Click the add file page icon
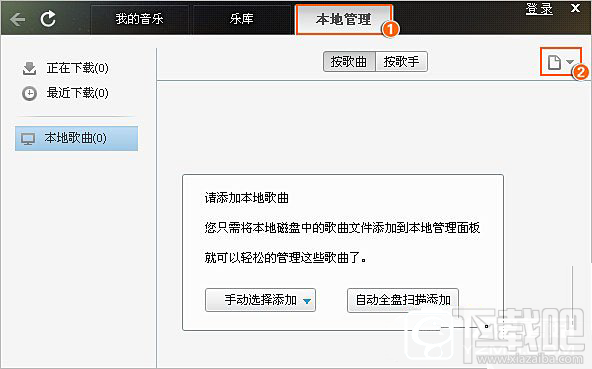The image size is (592, 369). [x=554, y=62]
